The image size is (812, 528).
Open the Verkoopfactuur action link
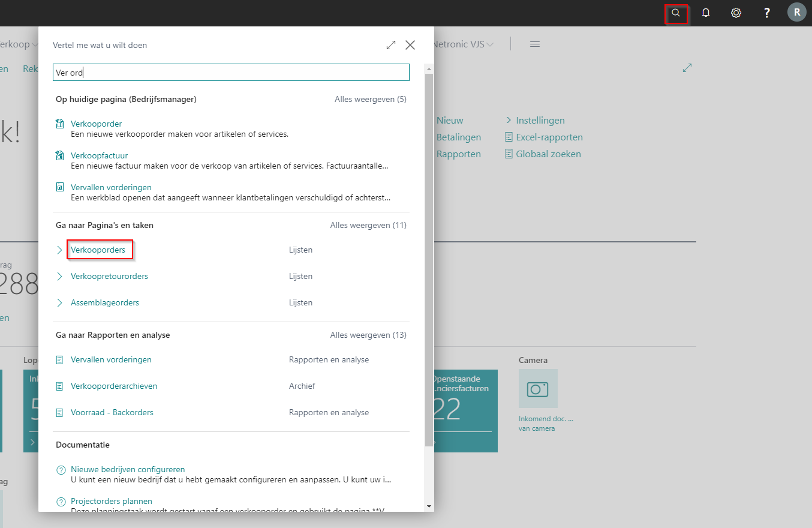(100, 156)
